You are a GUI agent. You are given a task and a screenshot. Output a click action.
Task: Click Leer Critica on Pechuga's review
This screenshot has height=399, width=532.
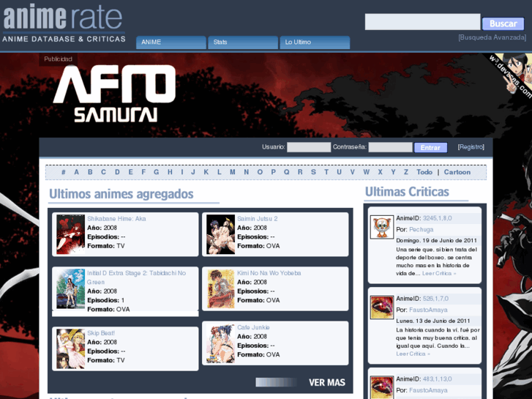(439, 273)
